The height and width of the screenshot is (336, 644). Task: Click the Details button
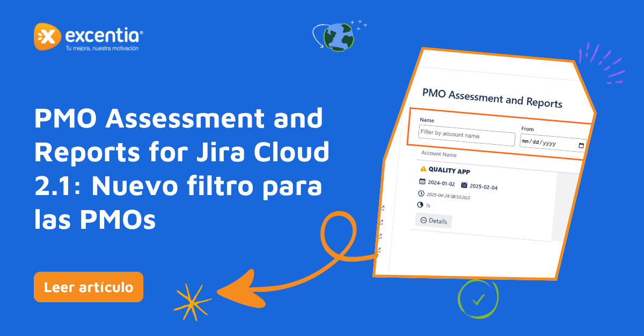(x=434, y=221)
